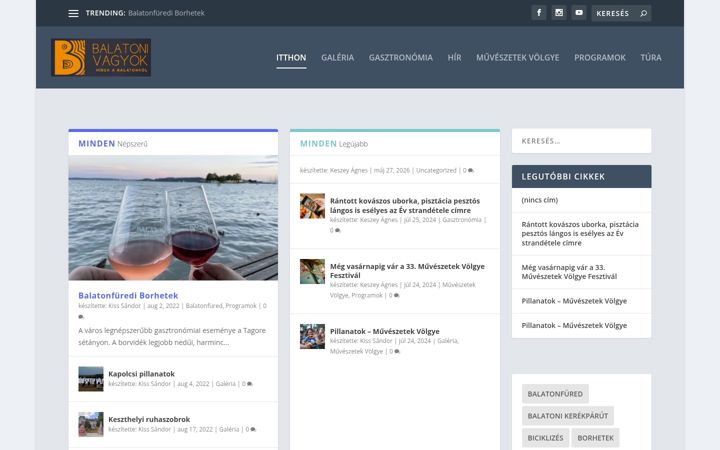Open the Keszthelyi ruhaszobrok article
This screenshot has width=720, height=450.
point(149,419)
